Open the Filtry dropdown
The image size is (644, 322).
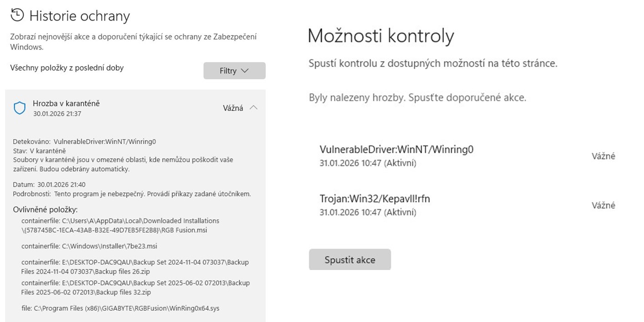coord(234,71)
